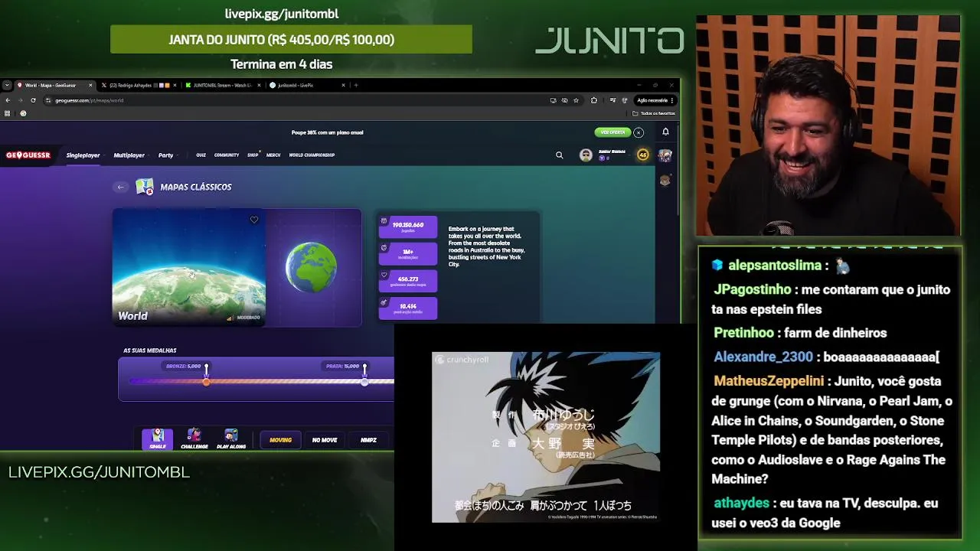This screenshot has width=980, height=551.
Task: Reload the GeoGuessr page
Action: tap(33, 100)
